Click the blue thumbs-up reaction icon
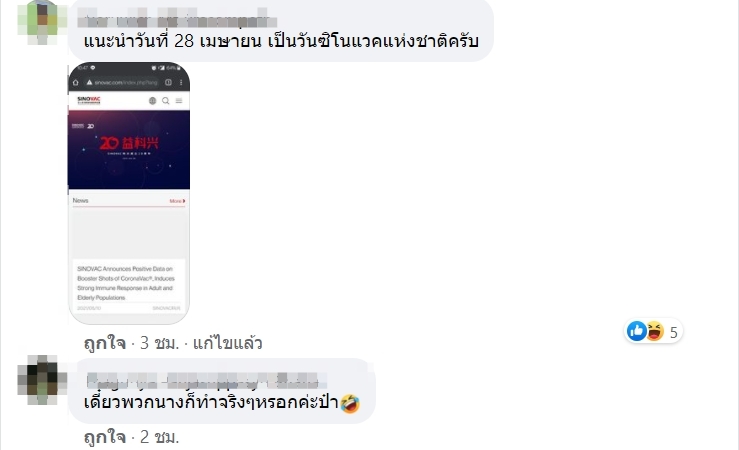 636,331
